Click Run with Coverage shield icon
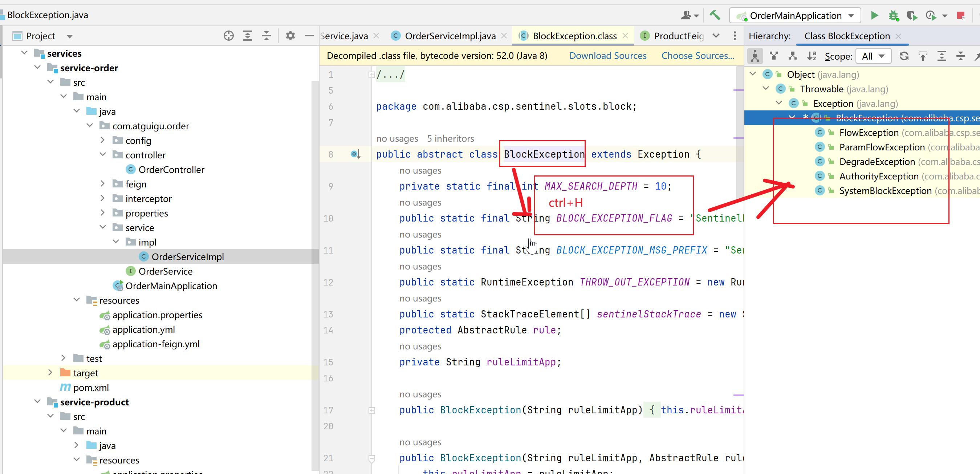This screenshot has width=980, height=474. pyautogui.click(x=911, y=16)
